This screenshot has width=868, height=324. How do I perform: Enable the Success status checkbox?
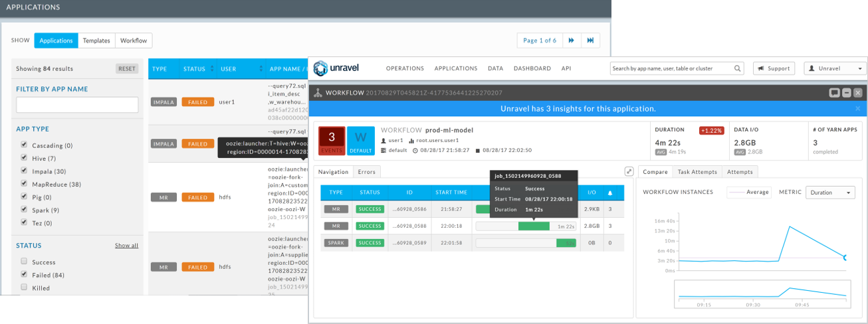pos(25,262)
